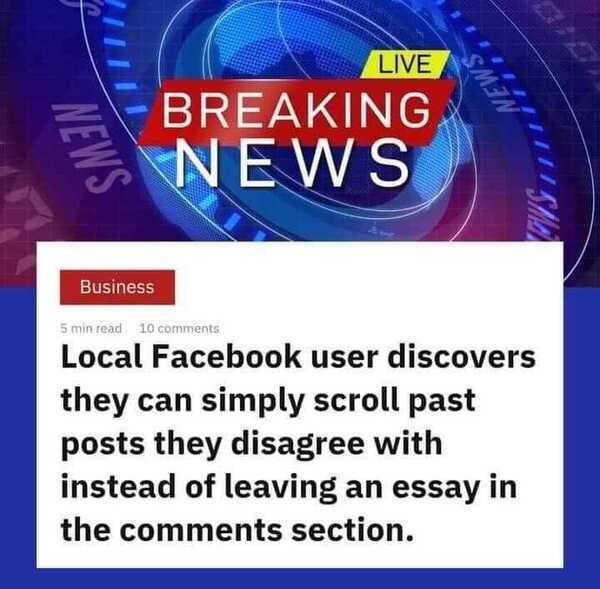This screenshot has height=589, width=600.
Task: Click the red BREAKING banner
Action: tap(297, 112)
